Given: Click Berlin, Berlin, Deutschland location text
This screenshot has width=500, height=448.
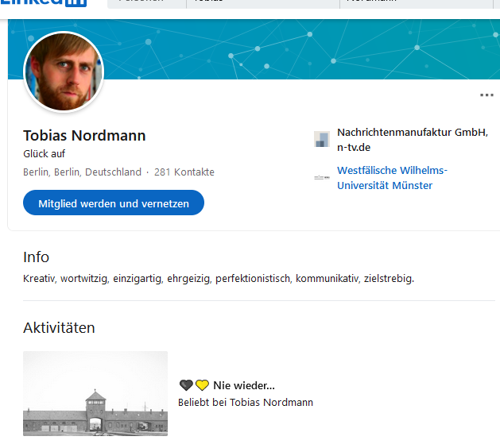Looking at the screenshot, I should point(82,172).
